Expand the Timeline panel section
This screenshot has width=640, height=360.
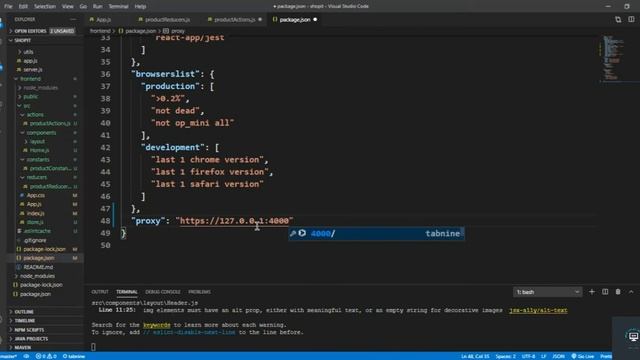24,321
